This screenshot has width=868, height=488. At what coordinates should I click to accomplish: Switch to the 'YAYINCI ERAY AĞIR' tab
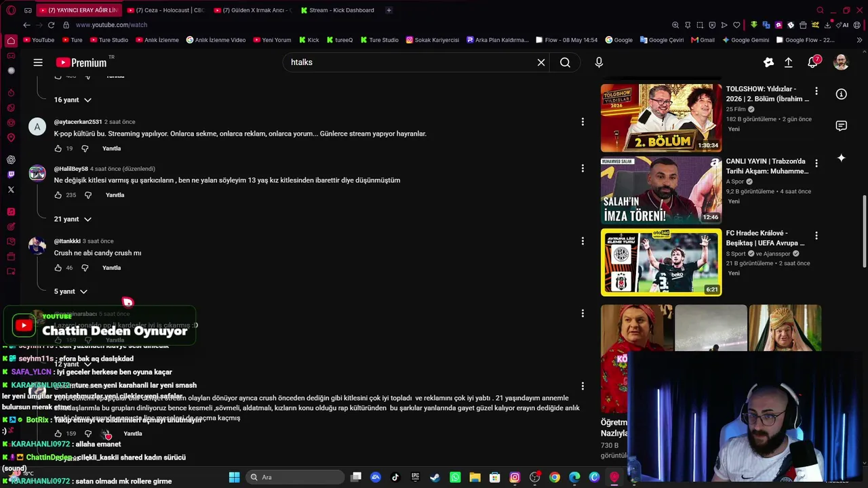(78, 10)
